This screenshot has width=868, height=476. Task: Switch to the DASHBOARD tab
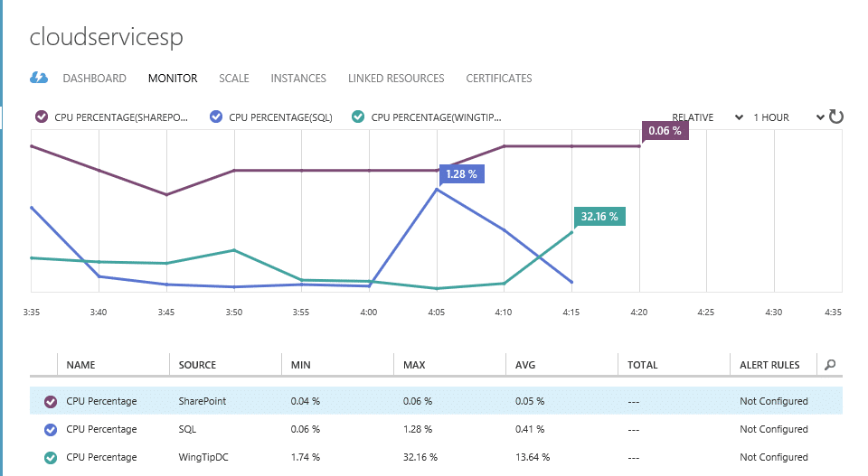point(95,79)
